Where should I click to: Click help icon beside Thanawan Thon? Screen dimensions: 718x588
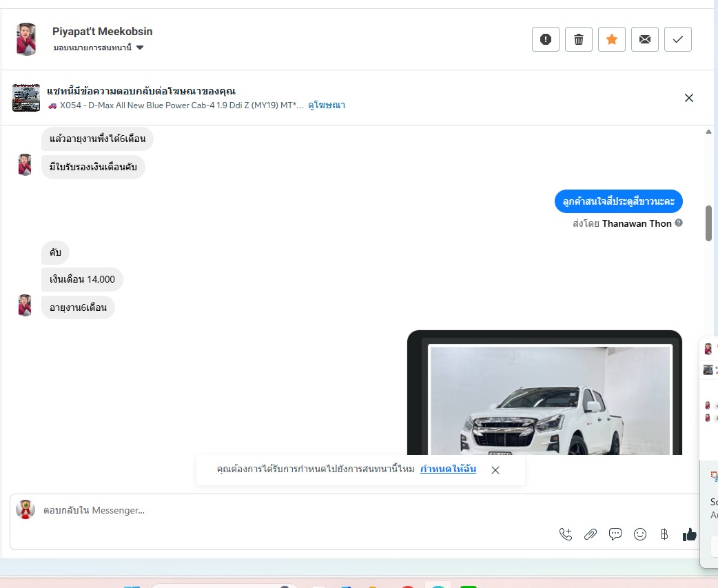pos(679,223)
